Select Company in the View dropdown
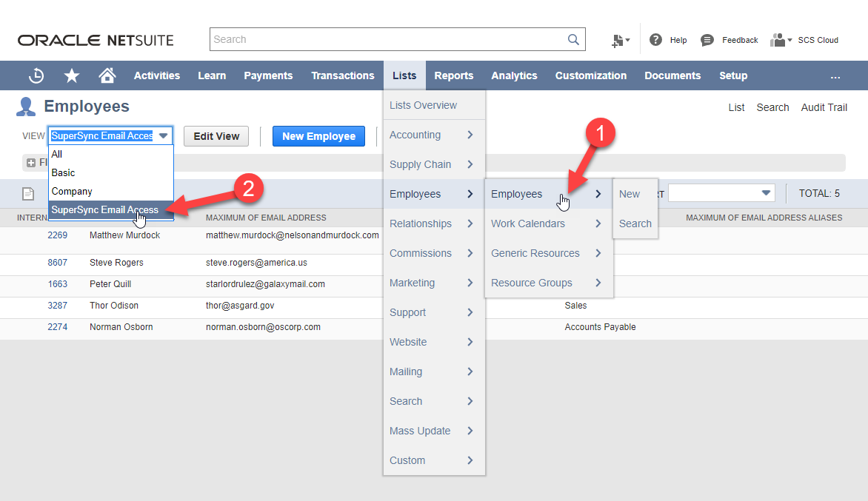This screenshot has height=501, width=868. click(111, 192)
